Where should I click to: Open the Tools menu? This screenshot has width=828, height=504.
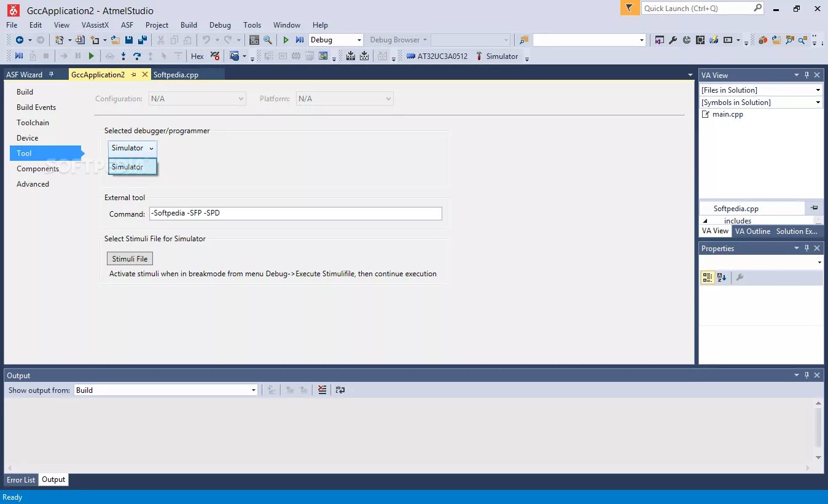coord(252,25)
